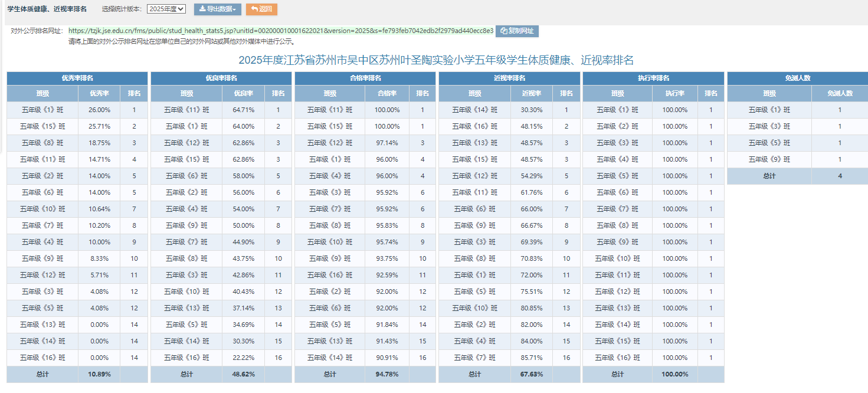The width and height of the screenshot is (868, 393).
Task: Select the 22.22% cell in 优良率 table
Action: 243,358
